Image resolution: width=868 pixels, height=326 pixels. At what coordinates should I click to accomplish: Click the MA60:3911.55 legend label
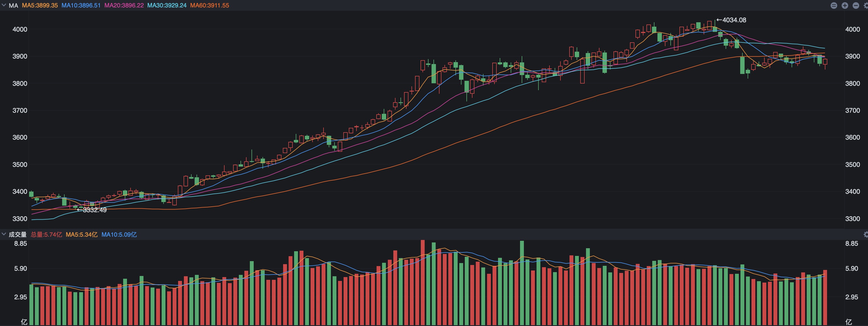pos(210,5)
